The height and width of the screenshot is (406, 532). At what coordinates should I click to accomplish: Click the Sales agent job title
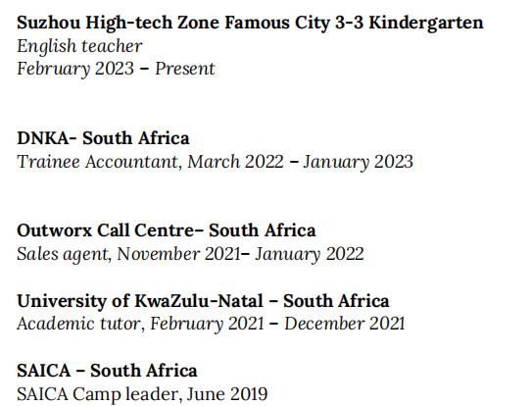(63, 254)
